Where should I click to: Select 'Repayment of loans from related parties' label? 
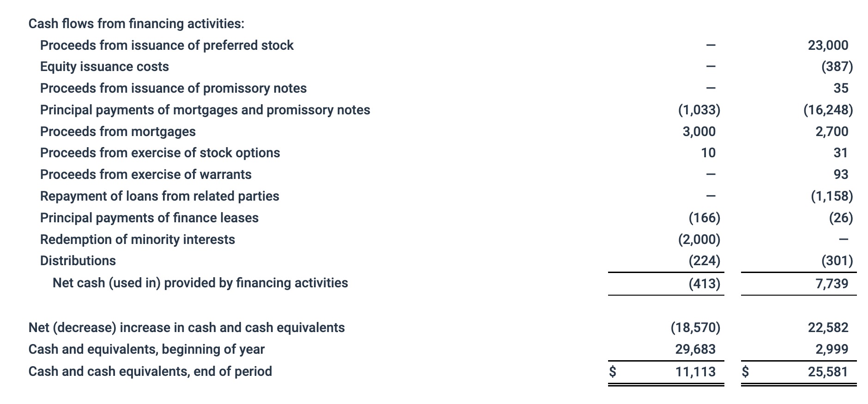159,196
